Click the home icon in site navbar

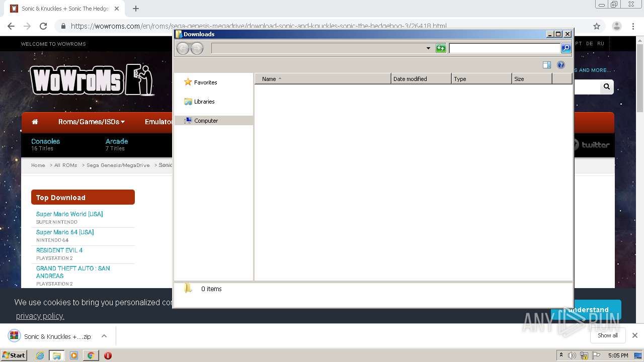point(35,122)
